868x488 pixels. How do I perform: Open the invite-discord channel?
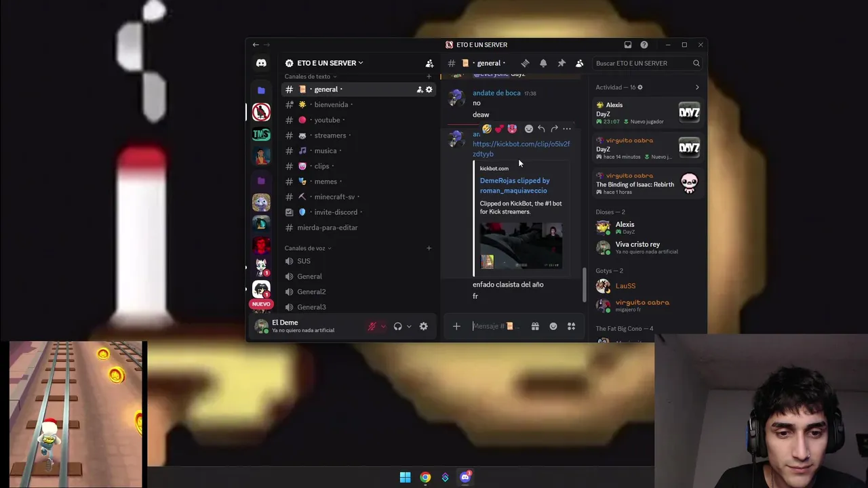[358, 212]
